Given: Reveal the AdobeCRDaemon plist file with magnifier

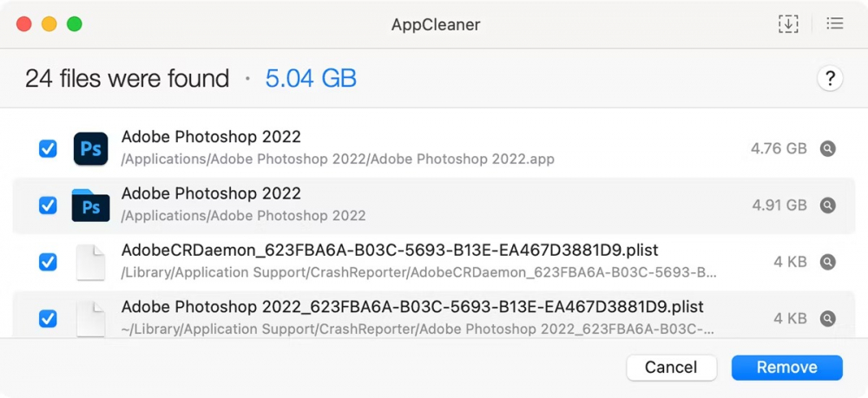Looking at the screenshot, I should click(x=828, y=262).
